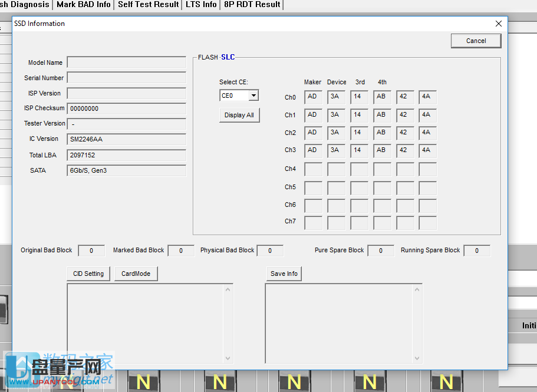
Task: Click Save Info button
Action: (284, 274)
